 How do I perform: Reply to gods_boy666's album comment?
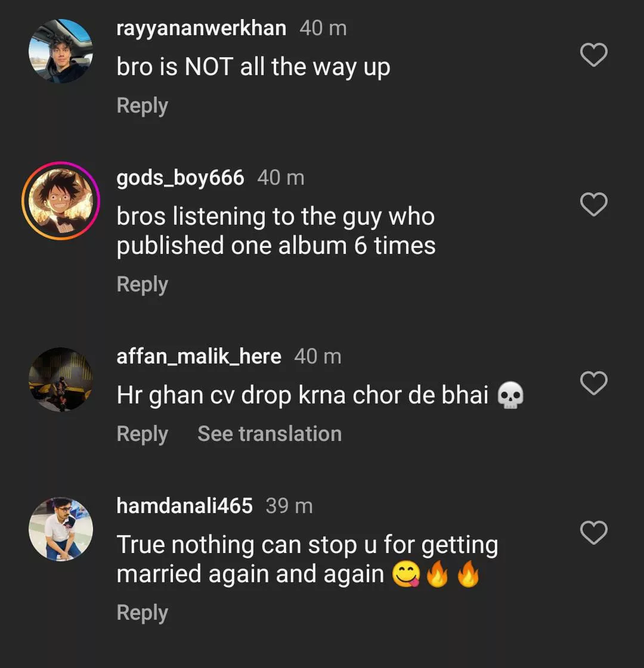(142, 284)
